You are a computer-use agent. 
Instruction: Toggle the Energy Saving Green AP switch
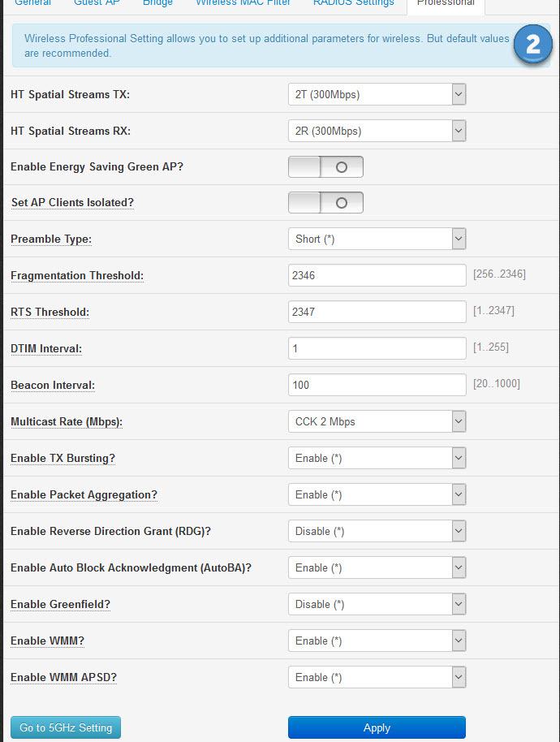pyautogui.click(x=325, y=166)
